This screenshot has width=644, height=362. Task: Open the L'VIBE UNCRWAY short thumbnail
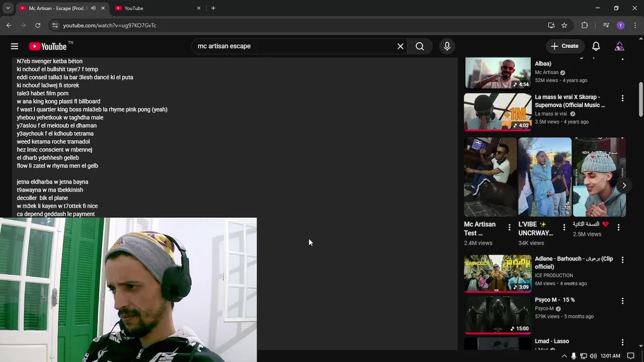[x=545, y=177]
